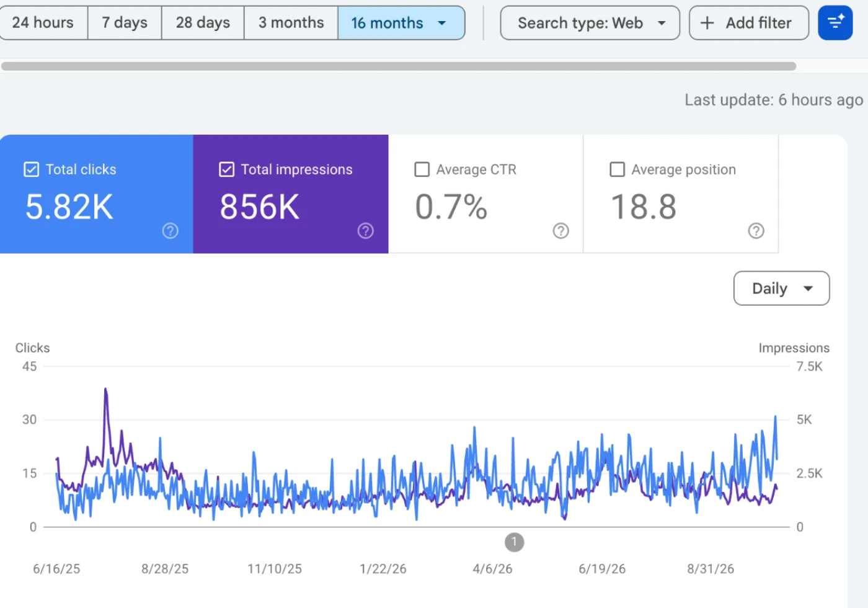The width and height of the screenshot is (868, 608).
Task: Click the 45 clicks axis value
Action: point(29,367)
